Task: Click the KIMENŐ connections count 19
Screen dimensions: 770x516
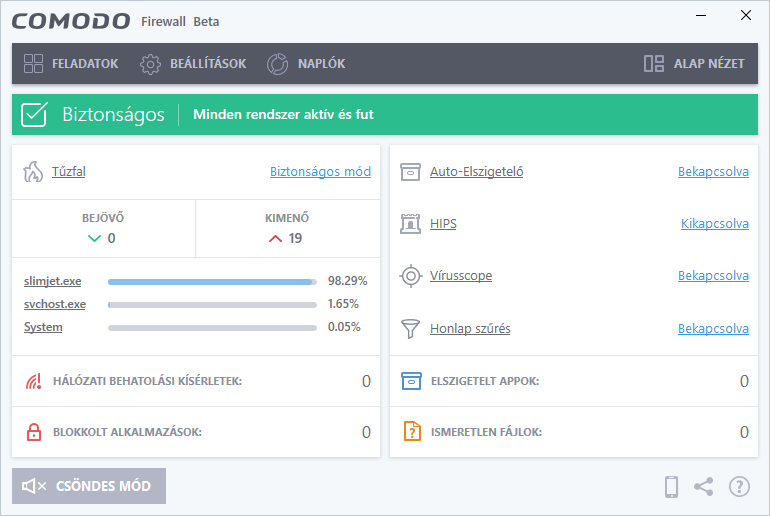Action: click(x=295, y=239)
